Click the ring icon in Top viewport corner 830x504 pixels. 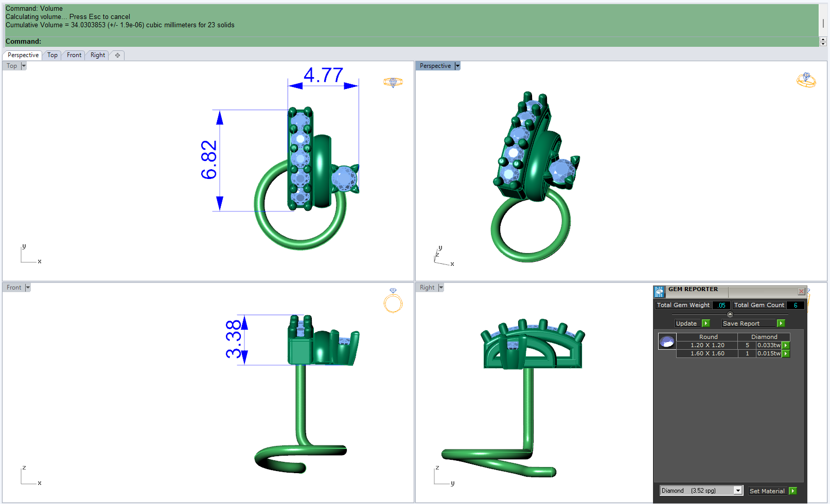(x=393, y=82)
